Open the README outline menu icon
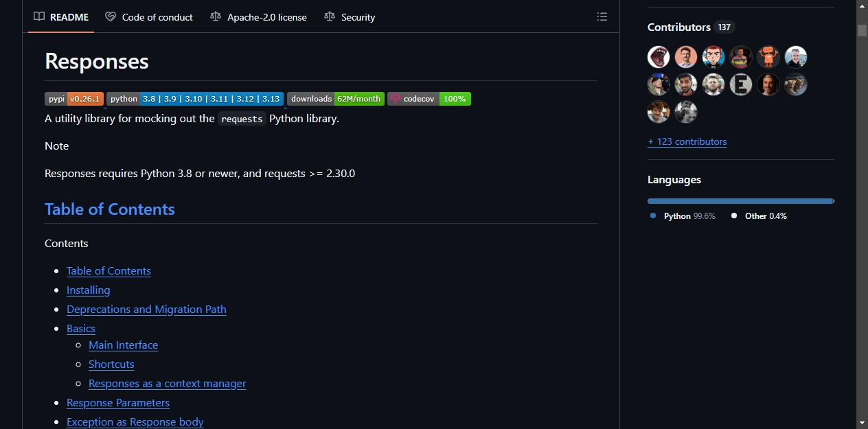The width and height of the screenshot is (868, 429). [602, 17]
